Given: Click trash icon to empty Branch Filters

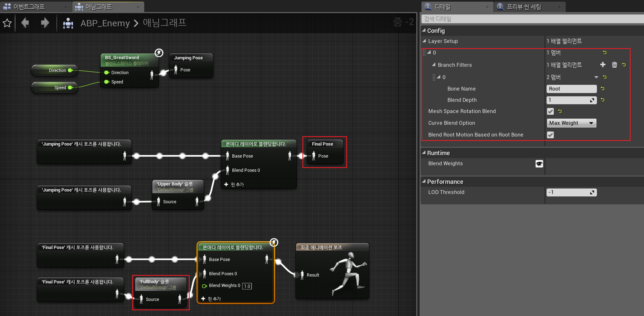Looking at the screenshot, I should [614, 65].
